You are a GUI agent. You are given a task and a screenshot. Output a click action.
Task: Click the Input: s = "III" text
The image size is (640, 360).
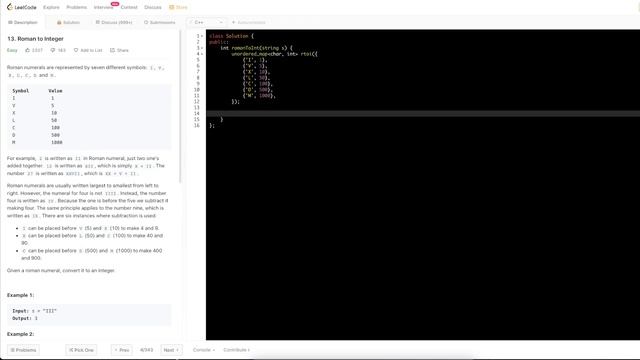click(34, 311)
